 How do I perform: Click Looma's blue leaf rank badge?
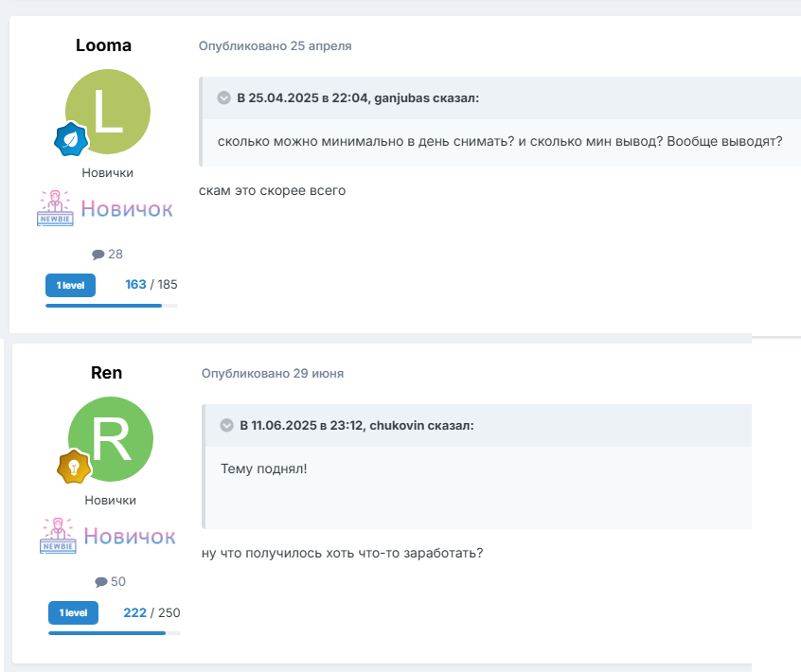click(70, 140)
